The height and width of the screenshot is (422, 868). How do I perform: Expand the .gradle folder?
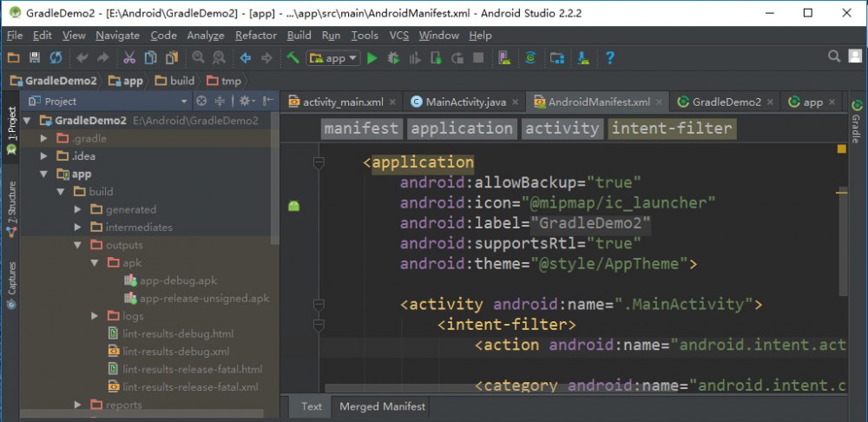coord(43,138)
